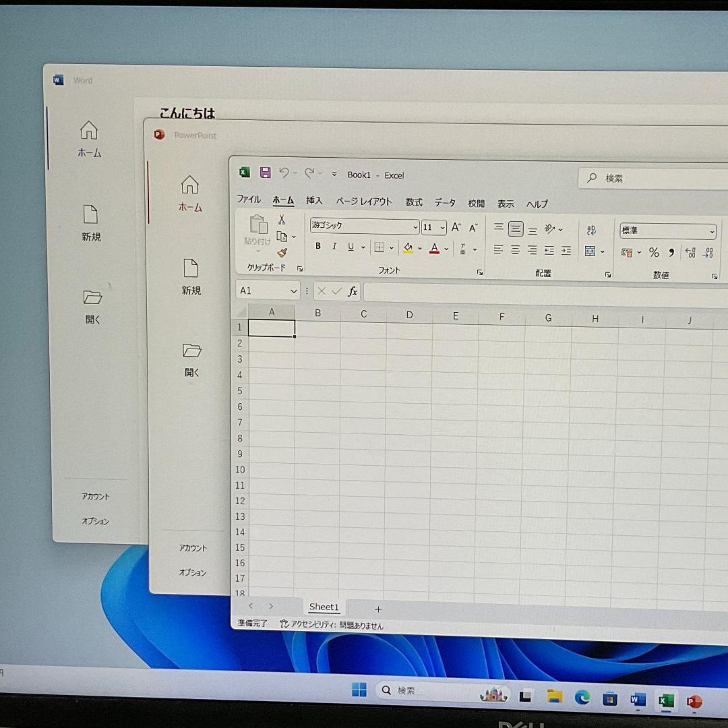Select the Italic formatting icon
Viewport: 728px width, 728px height.
334,246
